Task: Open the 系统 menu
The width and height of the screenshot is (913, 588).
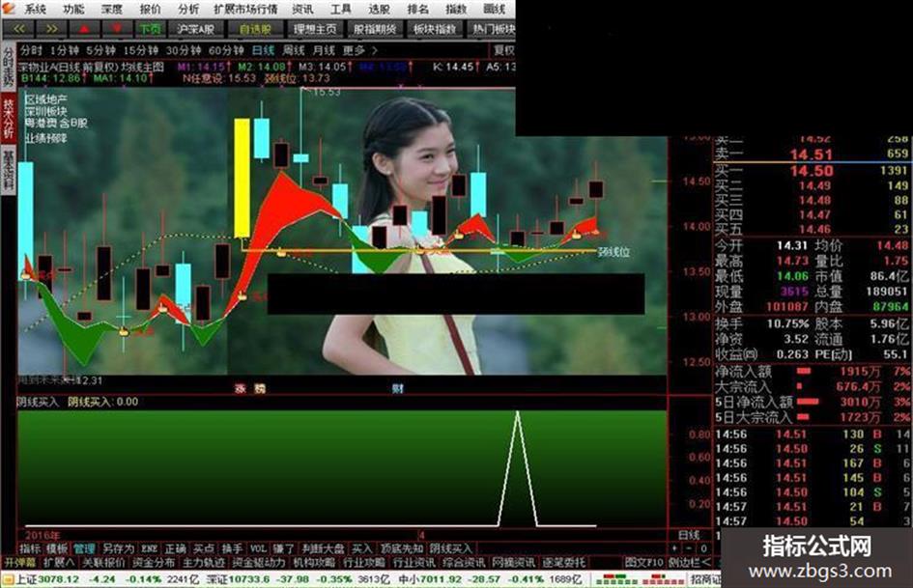Action: pos(35,10)
